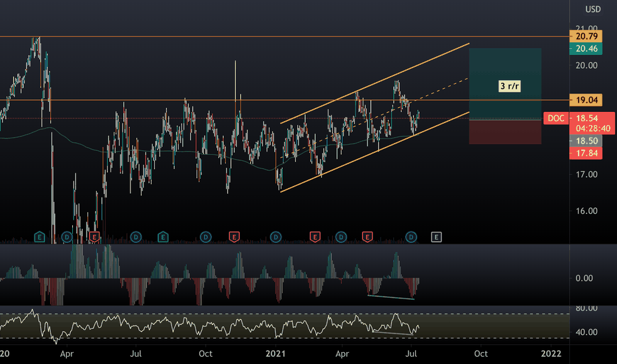Click the 40.00 RSI axis value

pyautogui.click(x=587, y=332)
